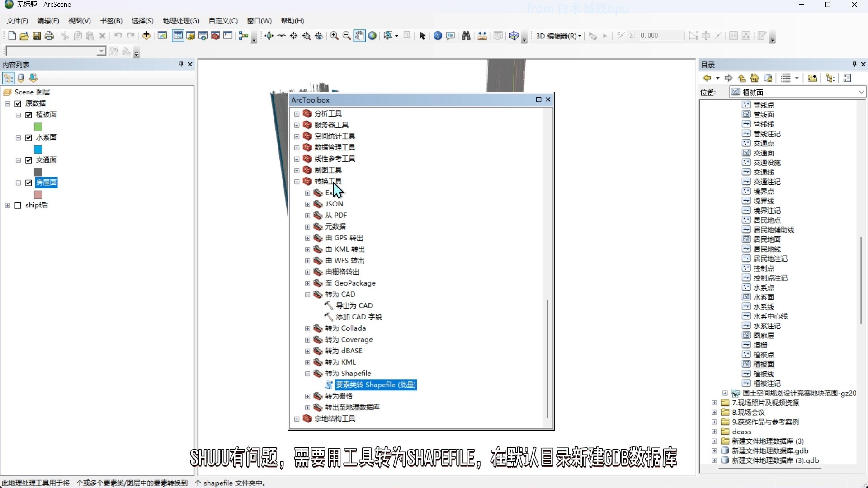Enable the shipf后 layer checkbox

(18, 206)
